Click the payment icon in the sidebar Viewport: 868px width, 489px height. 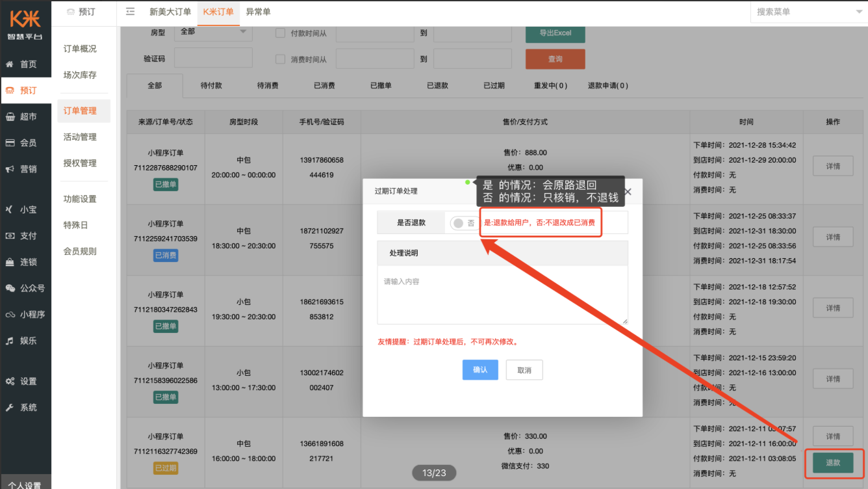[10, 236]
